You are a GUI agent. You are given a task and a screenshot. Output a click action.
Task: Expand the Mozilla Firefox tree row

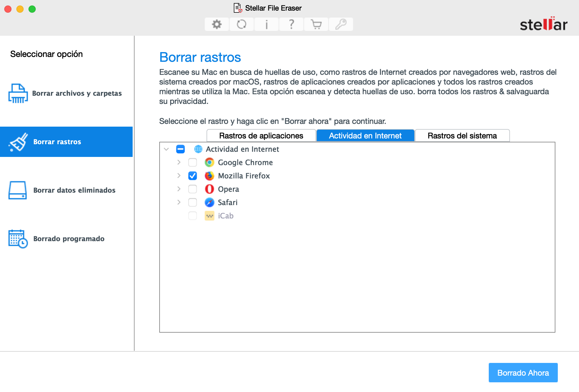(x=179, y=176)
